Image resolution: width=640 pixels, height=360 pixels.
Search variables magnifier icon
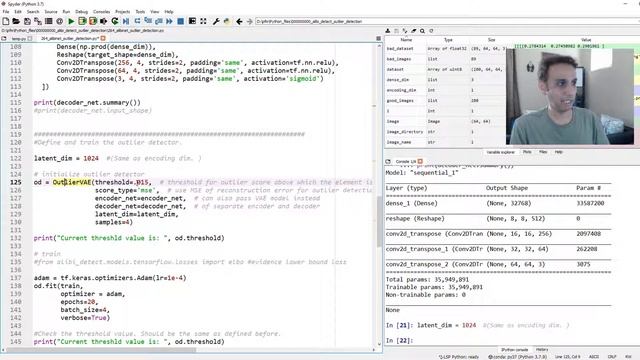click(x=422, y=31)
